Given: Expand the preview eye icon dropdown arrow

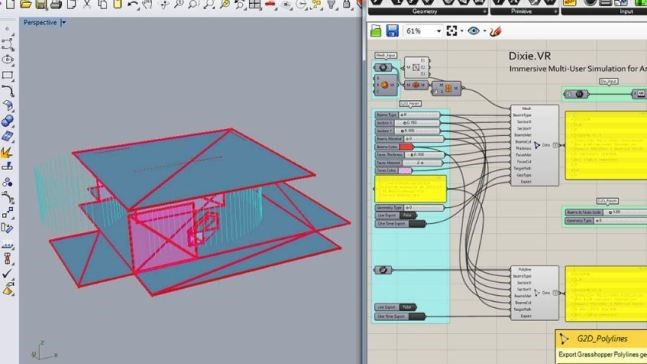Looking at the screenshot, I should click(484, 31).
